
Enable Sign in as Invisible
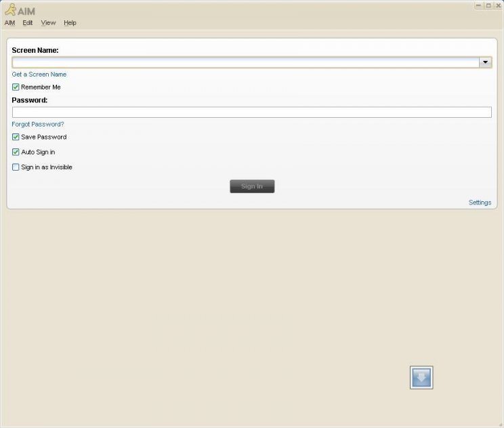point(16,167)
